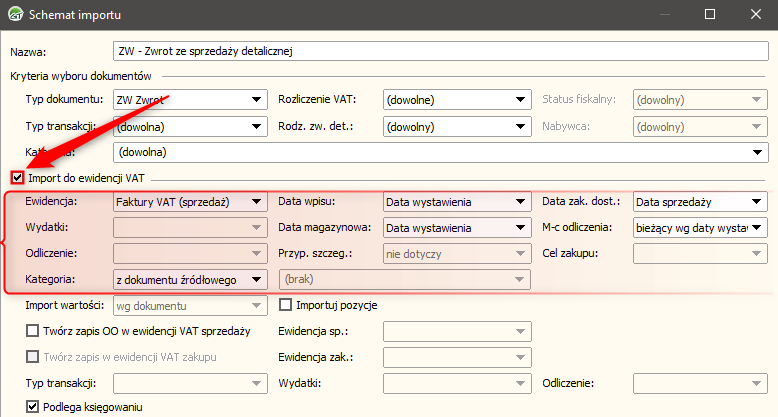Uncheck Import do ewidencji VAT
The width and height of the screenshot is (778, 417).
coord(17,178)
